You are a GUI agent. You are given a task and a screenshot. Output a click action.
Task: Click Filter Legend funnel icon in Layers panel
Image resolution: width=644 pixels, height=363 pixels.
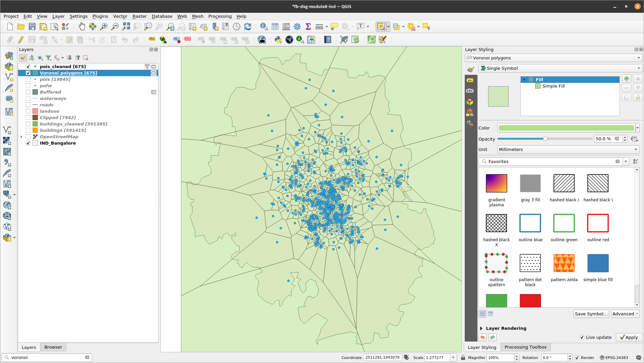(49, 58)
